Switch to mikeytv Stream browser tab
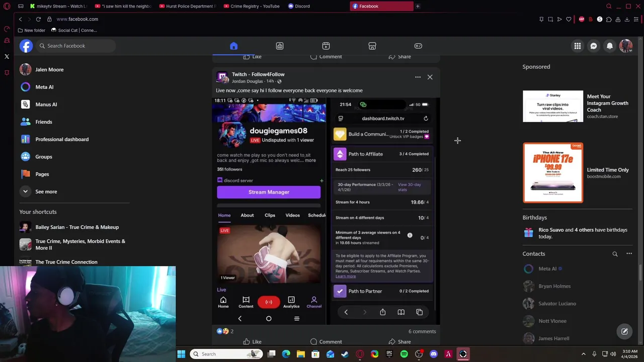Viewport: 644px width, 362px height. tap(58, 6)
